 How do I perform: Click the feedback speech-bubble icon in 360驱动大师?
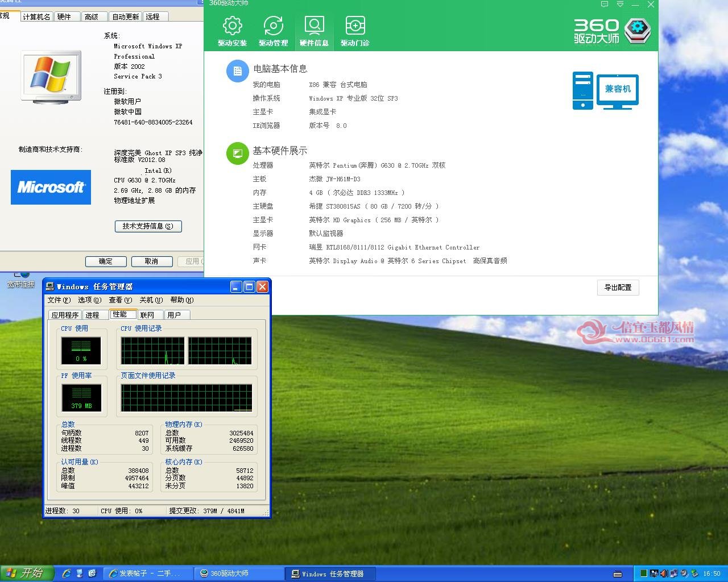(605, 4)
